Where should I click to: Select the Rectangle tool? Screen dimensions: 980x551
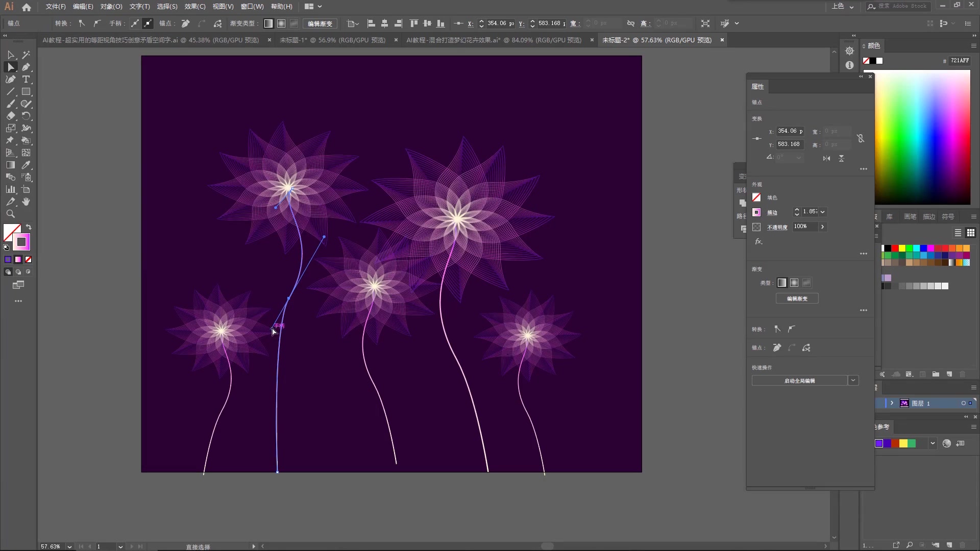[x=26, y=92]
